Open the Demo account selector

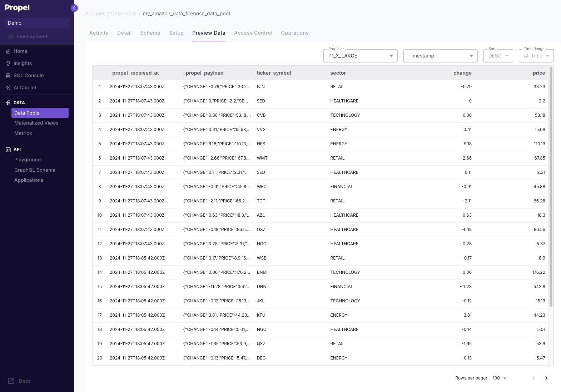37,23
